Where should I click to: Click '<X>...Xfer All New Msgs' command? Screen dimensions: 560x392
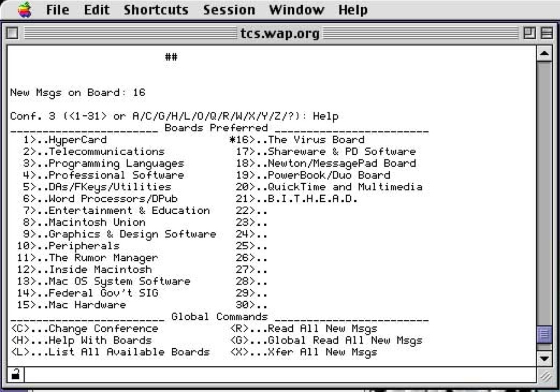(303, 352)
